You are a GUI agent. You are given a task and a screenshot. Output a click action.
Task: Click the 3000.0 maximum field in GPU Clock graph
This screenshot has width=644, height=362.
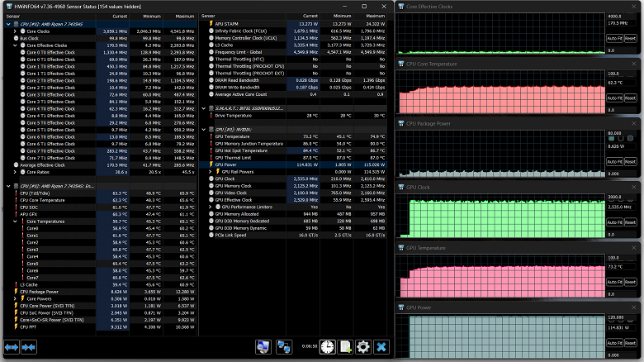[621, 197]
